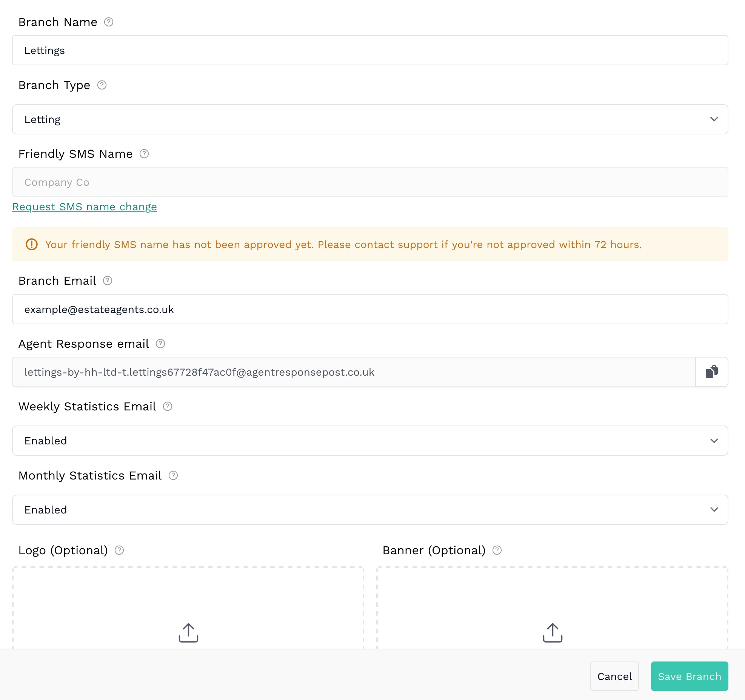Focus the Branch Name input field
This screenshot has height=700, width=745.
coord(370,50)
